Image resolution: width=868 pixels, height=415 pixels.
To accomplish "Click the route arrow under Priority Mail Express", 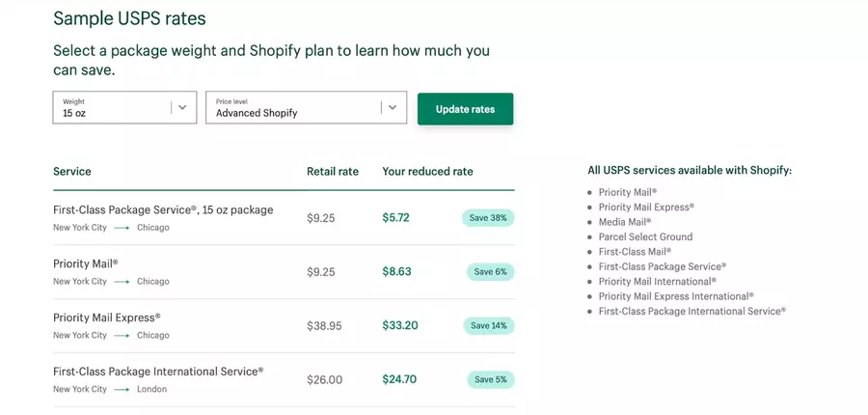I will pyautogui.click(x=122, y=336).
